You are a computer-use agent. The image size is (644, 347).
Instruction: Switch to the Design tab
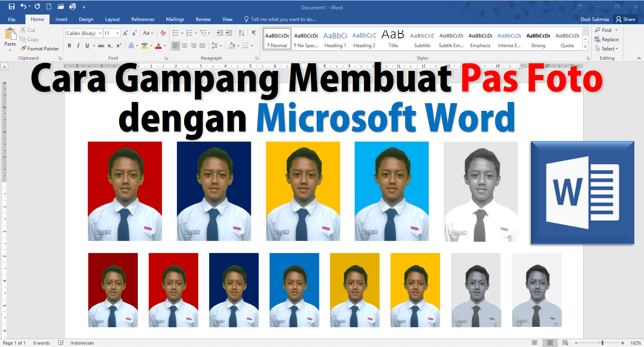point(86,19)
